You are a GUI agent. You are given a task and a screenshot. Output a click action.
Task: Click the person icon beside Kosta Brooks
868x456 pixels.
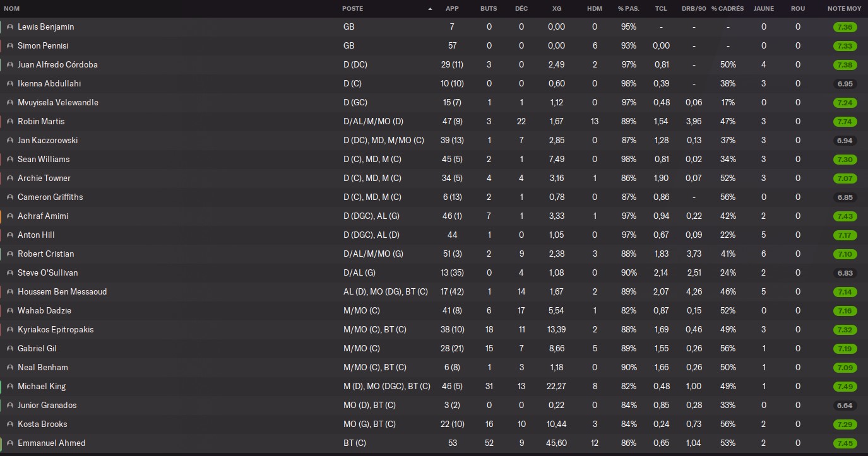pyautogui.click(x=10, y=424)
